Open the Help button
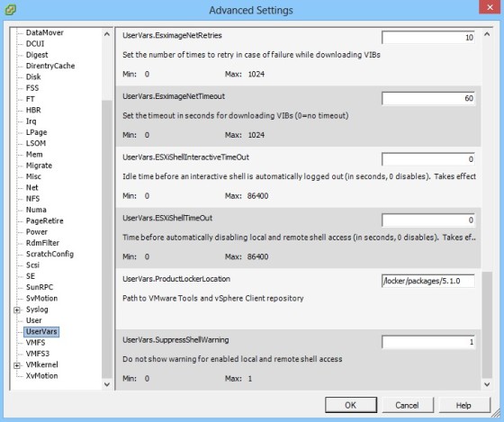The image size is (504, 422). 463,405
